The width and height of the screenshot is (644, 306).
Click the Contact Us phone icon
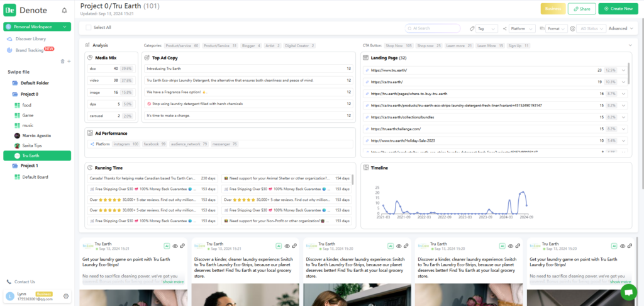point(9,281)
